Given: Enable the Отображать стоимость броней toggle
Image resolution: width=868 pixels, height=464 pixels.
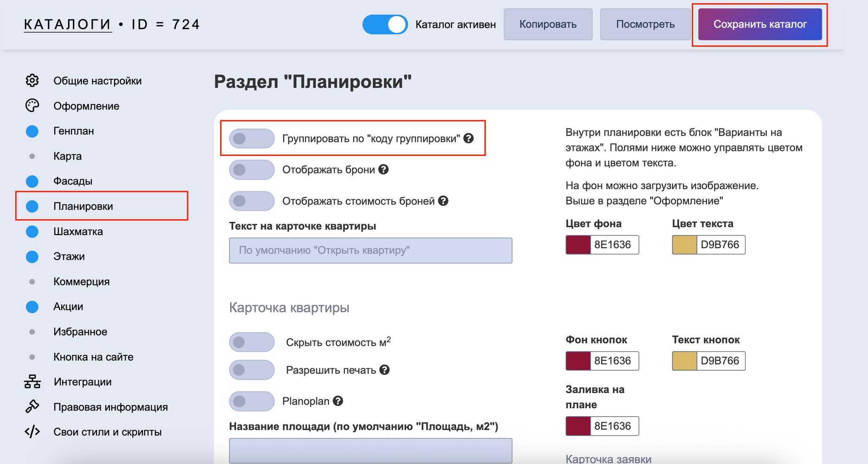Looking at the screenshot, I should pyautogui.click(x=251, y=201).
